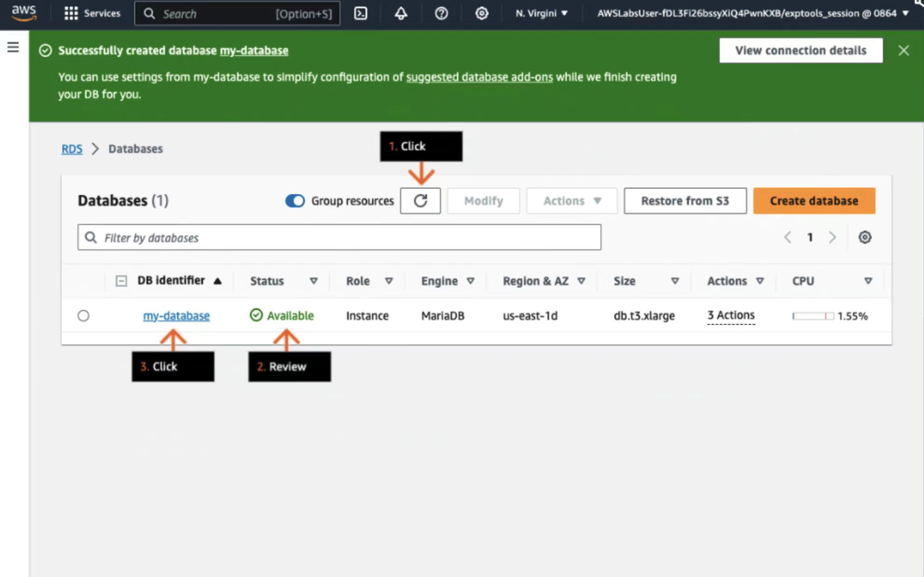924x577 pixels.
Task: Navigate to RDS breadcrumb link
Action: [72, 149]
